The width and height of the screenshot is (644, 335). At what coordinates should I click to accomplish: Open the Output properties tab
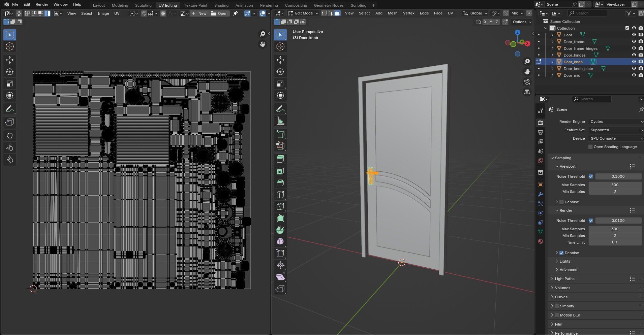click(541, 132)
